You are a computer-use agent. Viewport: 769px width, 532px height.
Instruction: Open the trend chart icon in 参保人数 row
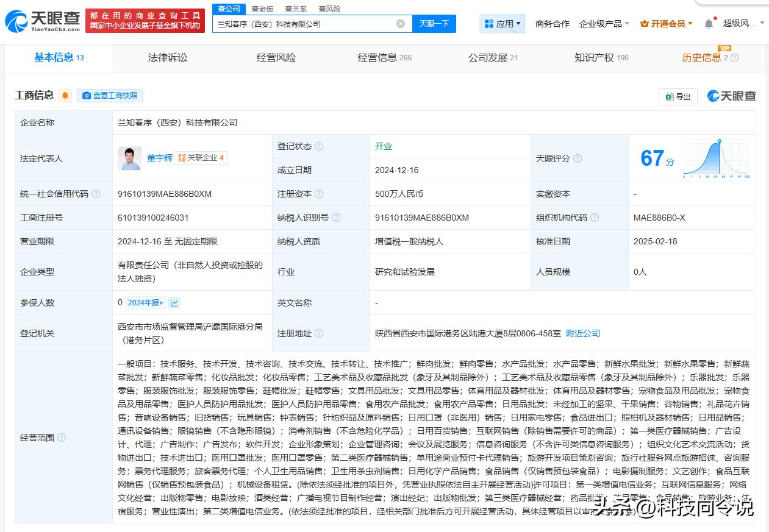(x=174, y=303)
